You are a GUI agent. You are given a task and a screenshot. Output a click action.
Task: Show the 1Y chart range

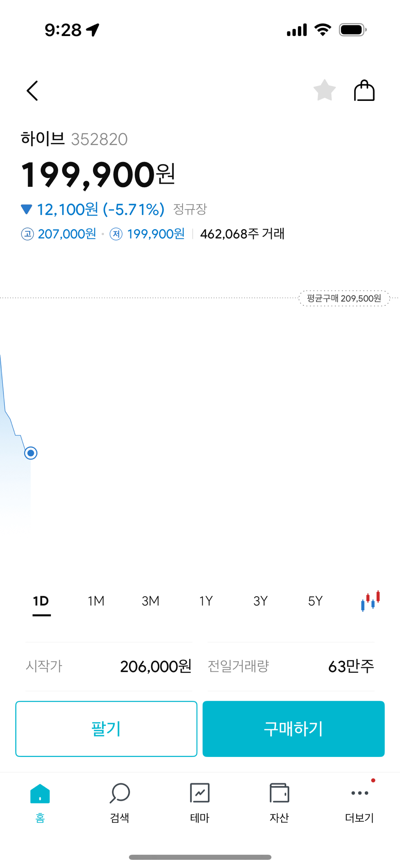coord(206,601)
